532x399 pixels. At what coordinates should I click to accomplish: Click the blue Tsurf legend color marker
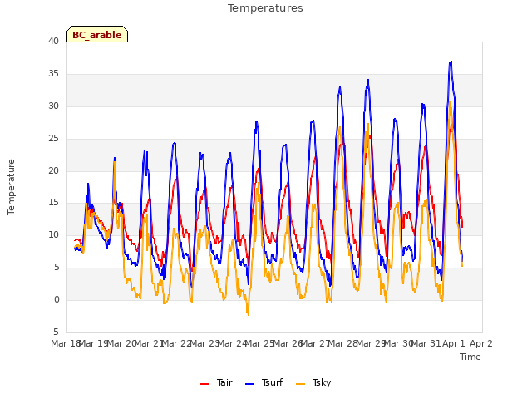[249, 384]
